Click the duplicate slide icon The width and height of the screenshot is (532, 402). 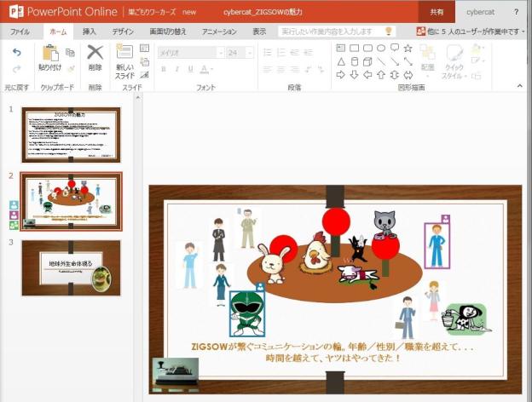(145, 61)
